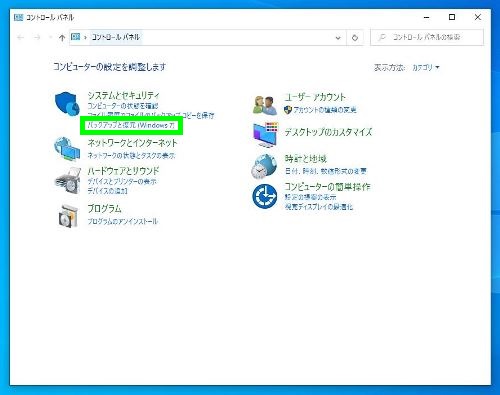500x395 pixels.
Task: Open the Ease of Access circle icon
Action: point(265,196)
